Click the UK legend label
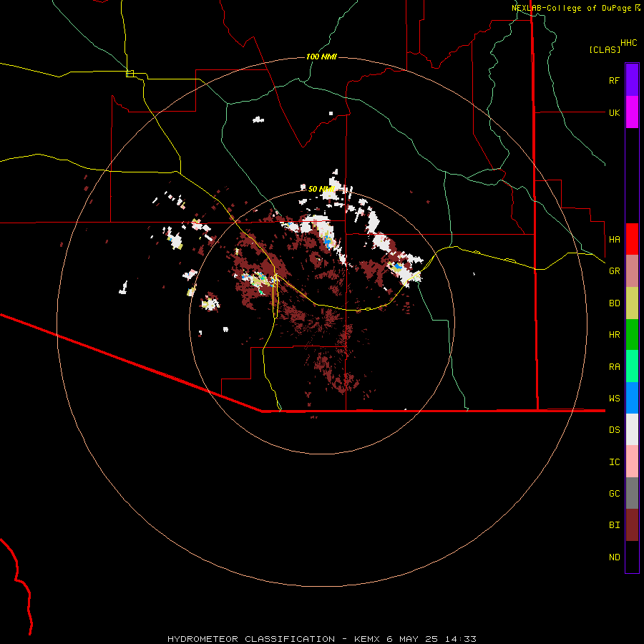 coord(614,112)
